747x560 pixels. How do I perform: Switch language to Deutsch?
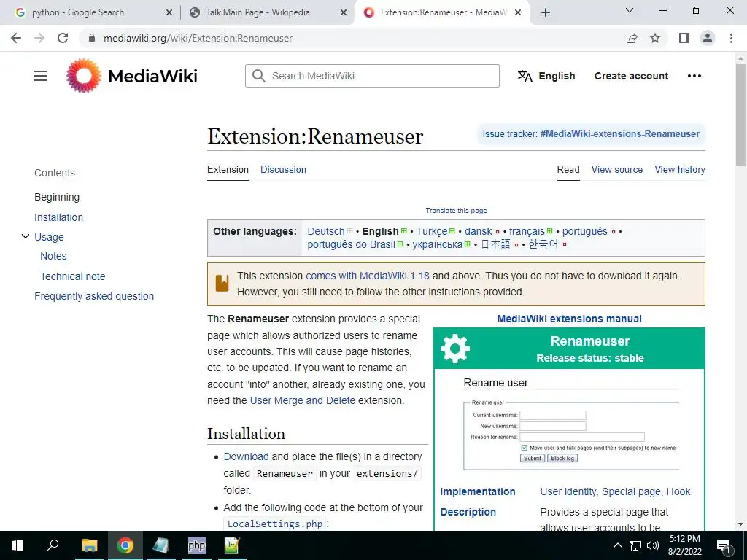(x=326, y=231)
